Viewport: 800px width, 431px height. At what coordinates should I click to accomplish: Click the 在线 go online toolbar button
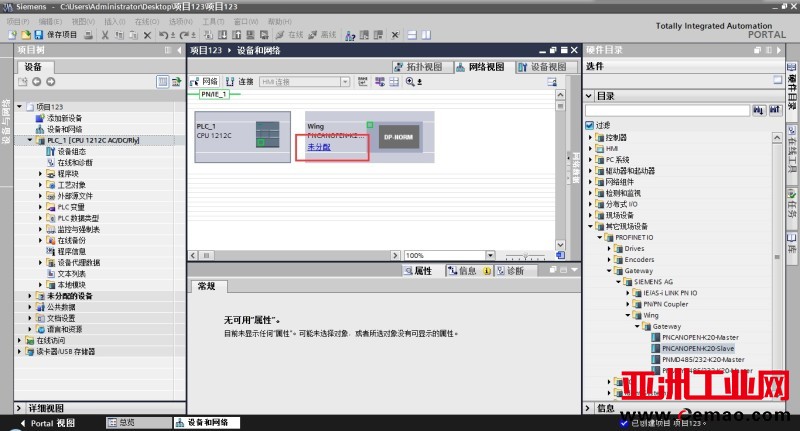click(289, 35)
